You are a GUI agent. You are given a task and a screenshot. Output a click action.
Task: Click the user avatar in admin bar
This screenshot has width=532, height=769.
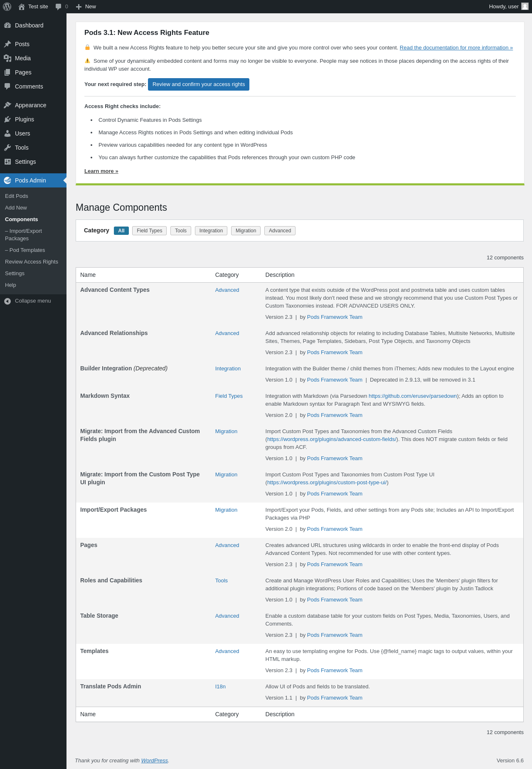pos(525,7)
